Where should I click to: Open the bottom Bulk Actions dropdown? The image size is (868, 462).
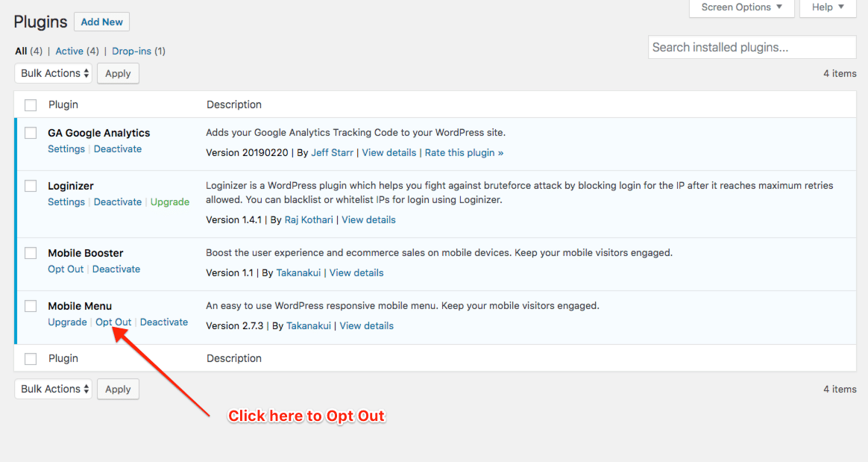[x=54, y=389]
